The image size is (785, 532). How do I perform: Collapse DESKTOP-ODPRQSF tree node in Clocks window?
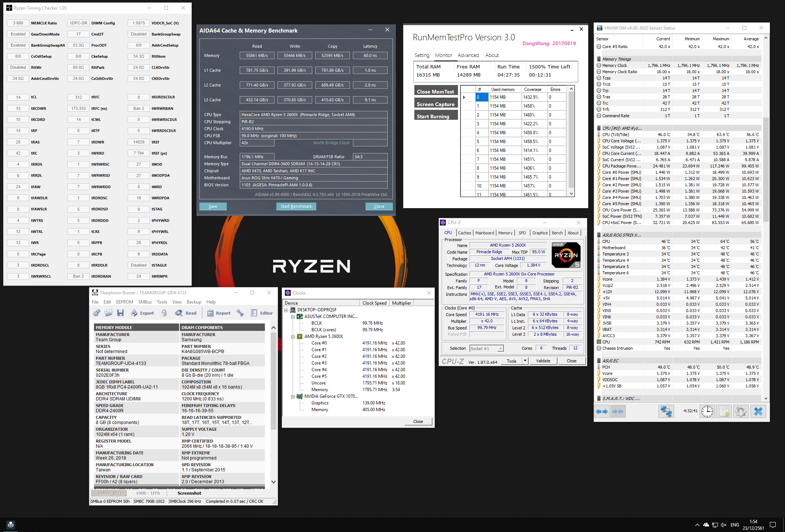pos(286,310)
